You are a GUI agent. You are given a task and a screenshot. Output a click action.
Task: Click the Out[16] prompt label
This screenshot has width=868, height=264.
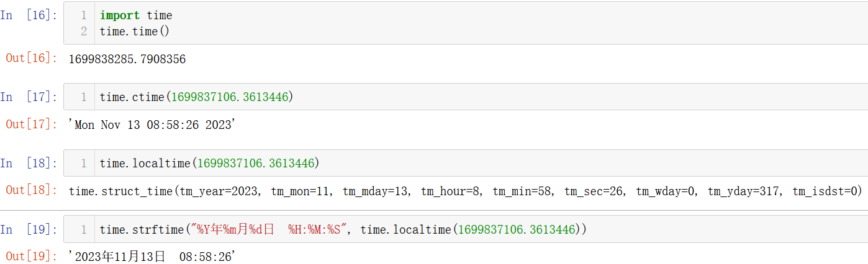click(x=31, y=58)
